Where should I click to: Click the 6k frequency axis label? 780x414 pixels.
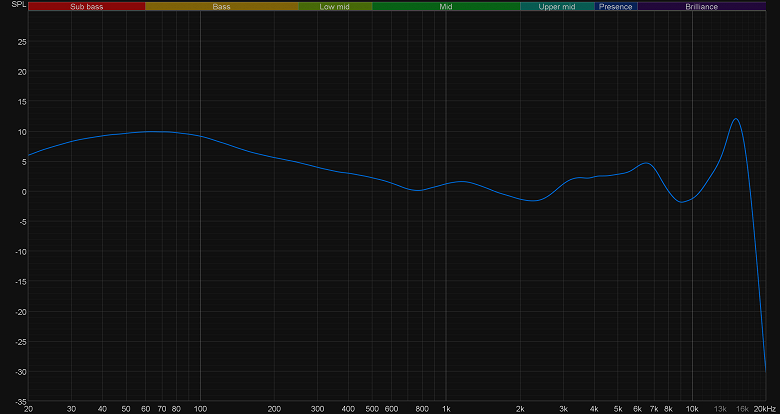[x=638, y=409]
